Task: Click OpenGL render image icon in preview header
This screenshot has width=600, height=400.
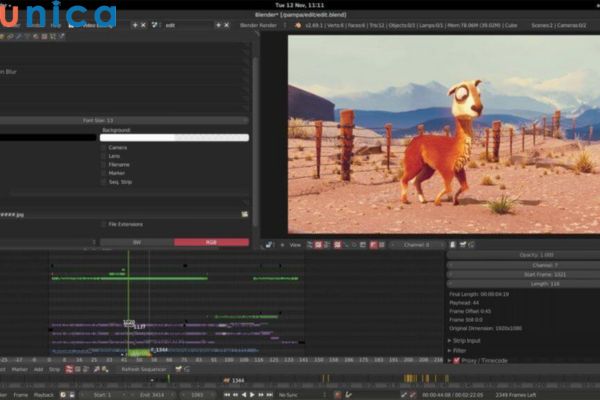Action: pyautogui.click(x=463, y=245)
